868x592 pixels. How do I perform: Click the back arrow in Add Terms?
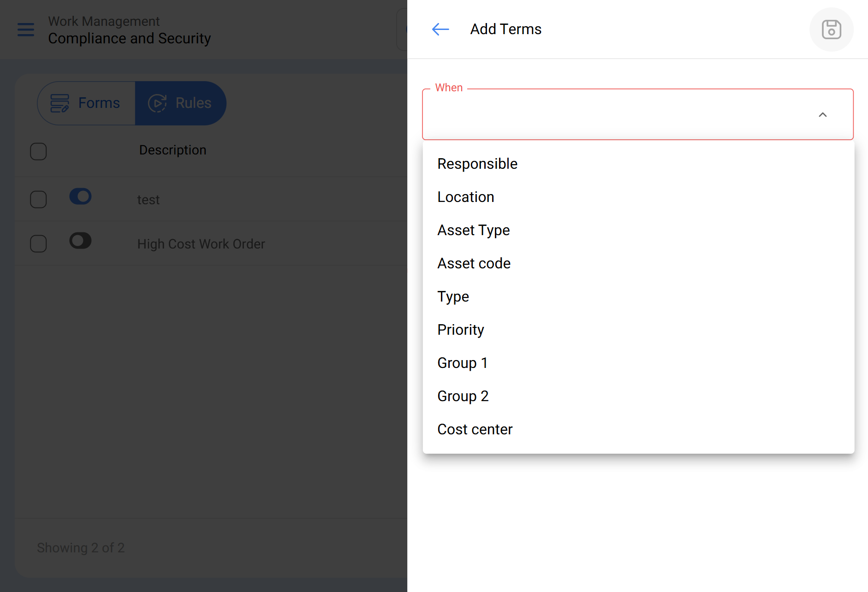[x=440, y=30]
